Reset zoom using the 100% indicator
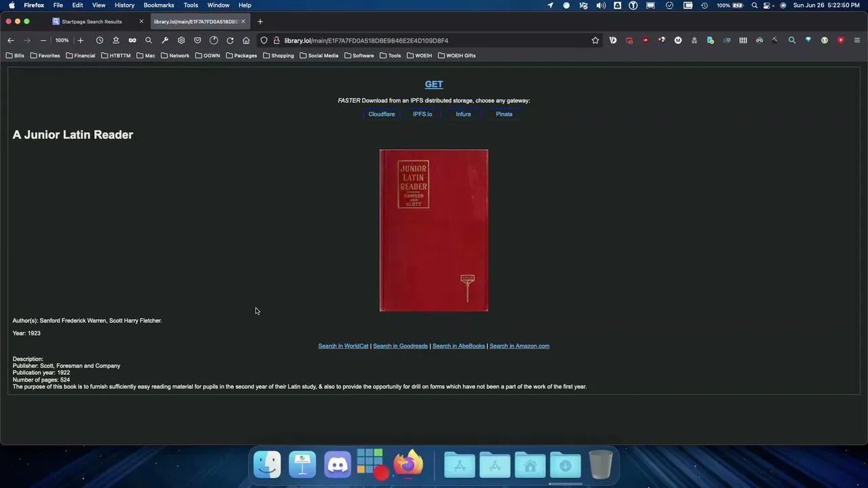Viewport: 868px width, 488px height. point(62,41)
